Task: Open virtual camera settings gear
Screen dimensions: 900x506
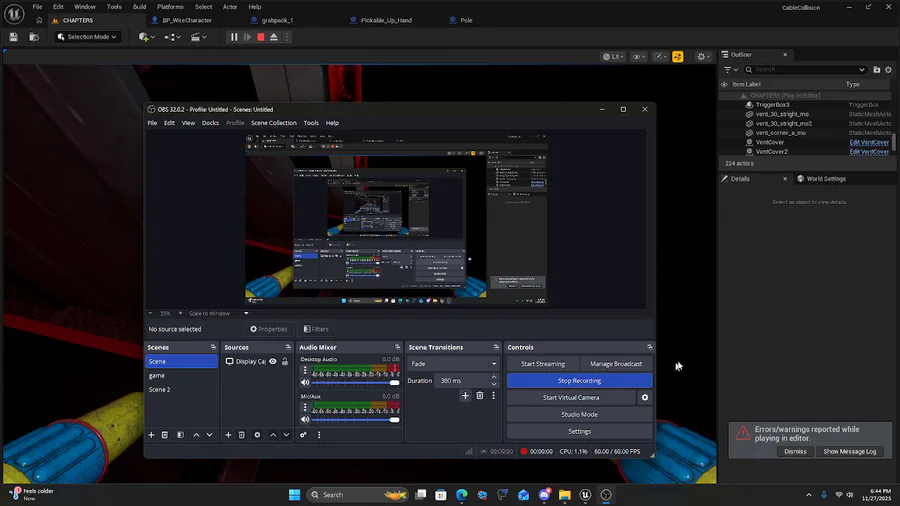Action: tap(645, 398)
